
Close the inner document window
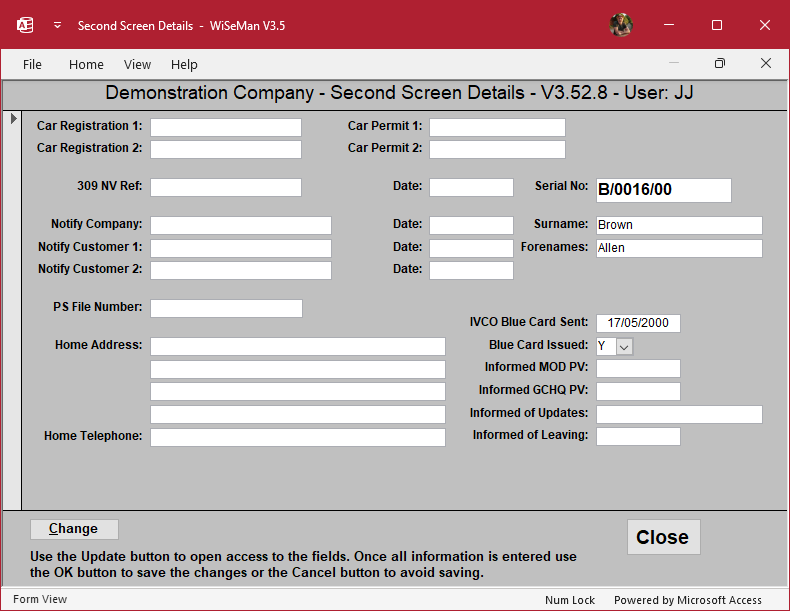coord(765,63)
